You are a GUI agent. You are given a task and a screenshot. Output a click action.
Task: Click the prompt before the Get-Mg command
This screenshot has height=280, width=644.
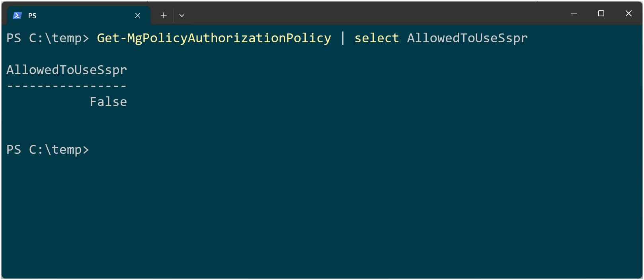click(48, 38)
